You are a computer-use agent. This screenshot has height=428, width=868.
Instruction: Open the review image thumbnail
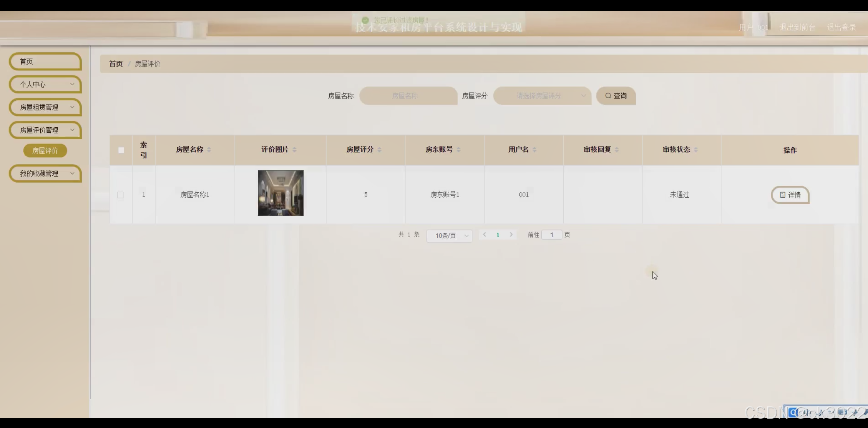(x=280, y=193)
